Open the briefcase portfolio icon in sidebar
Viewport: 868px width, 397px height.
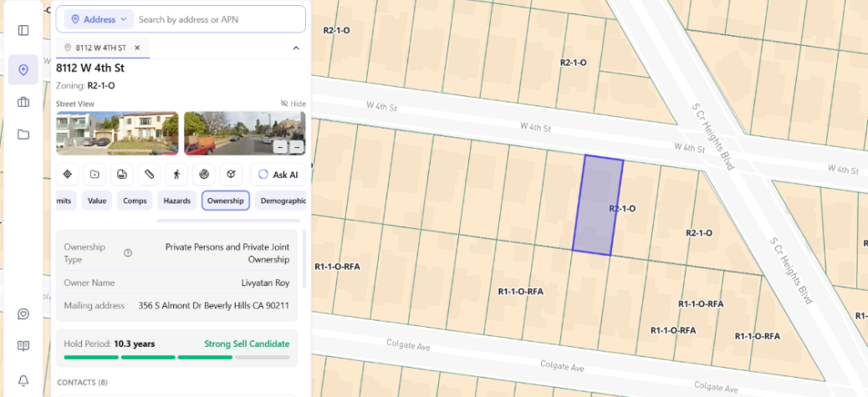(x=23, y=102)
